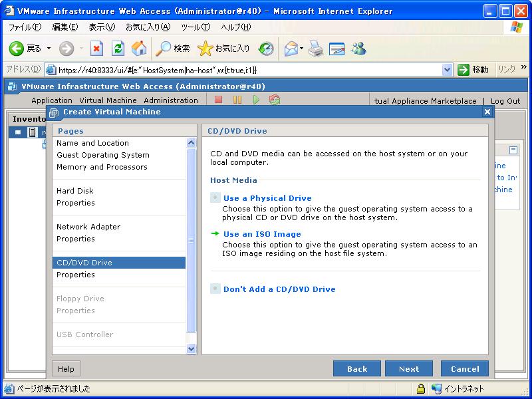Open the 編集(E) menu
This screenshot has width=532, height=399.
65,27
